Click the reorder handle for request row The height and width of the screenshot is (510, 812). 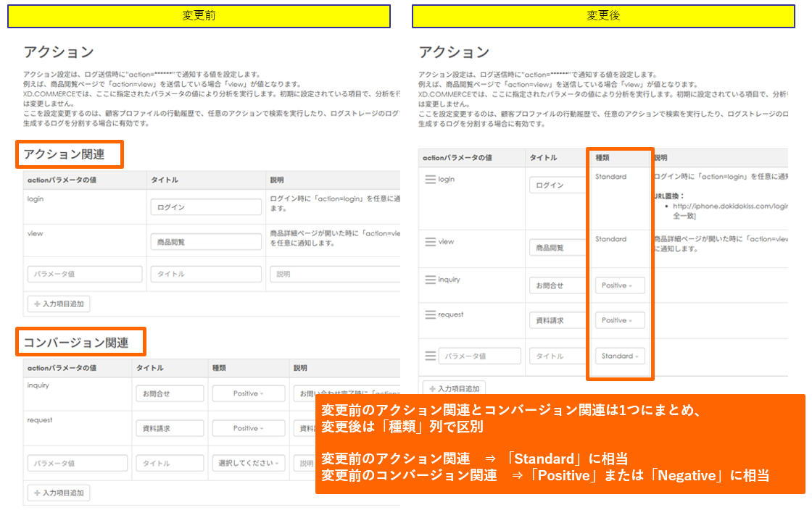click(x=430, y=315)
